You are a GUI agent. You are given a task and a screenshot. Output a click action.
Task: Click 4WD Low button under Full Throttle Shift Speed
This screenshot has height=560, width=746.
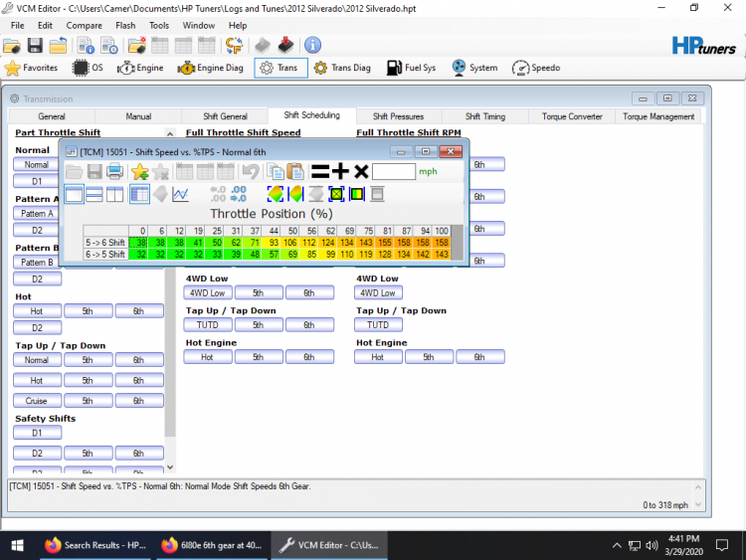[208, 293]
